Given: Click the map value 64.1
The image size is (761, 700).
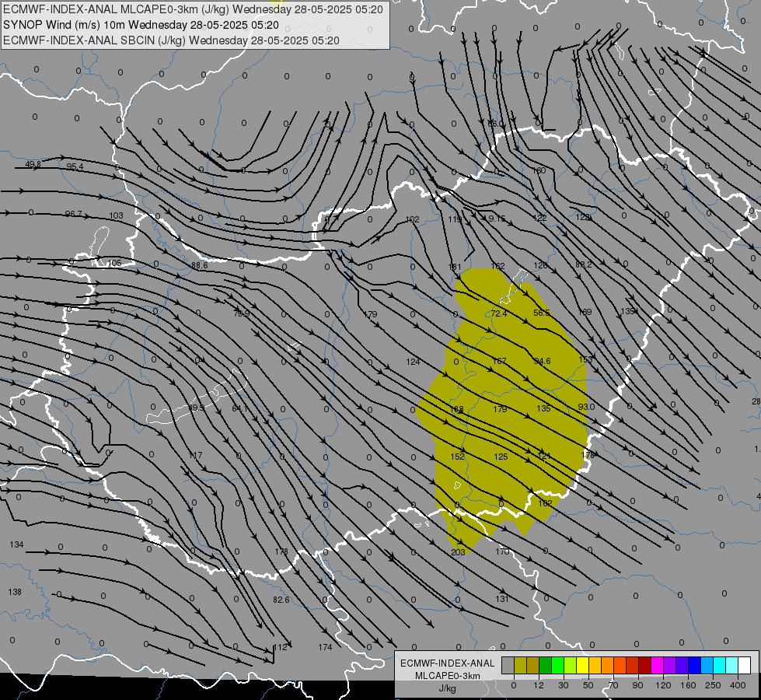Looking at the screenshot, I should (x=239, y=408).
